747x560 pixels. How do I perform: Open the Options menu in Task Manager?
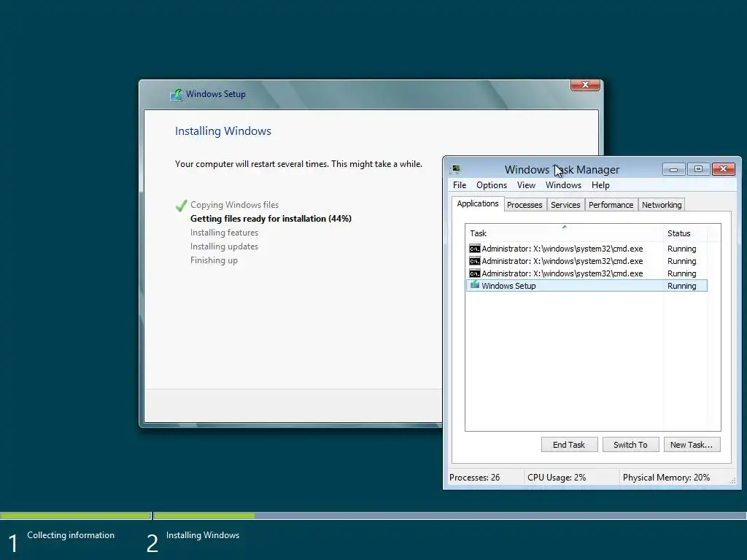(492, 185)
